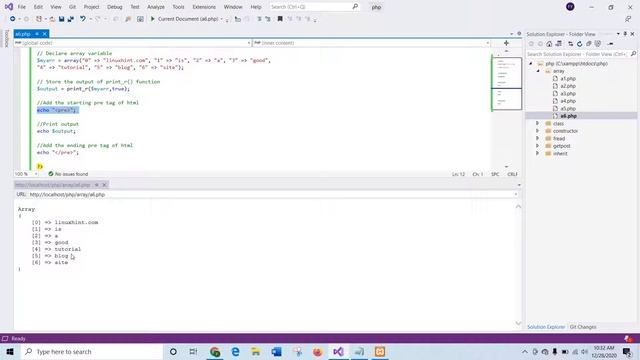640x360 pixels.
Task: Click the editor tab settings gear icon
Action: pos(519,34)
